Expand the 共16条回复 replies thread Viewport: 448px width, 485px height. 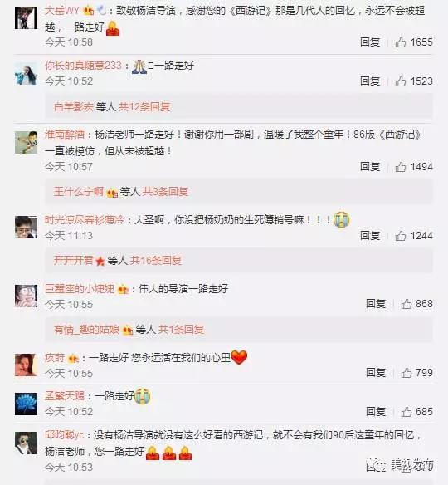pos(156,261)
